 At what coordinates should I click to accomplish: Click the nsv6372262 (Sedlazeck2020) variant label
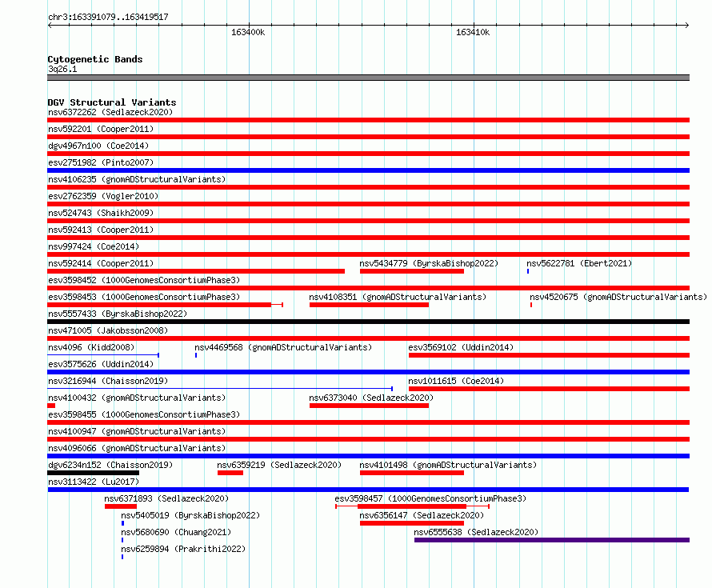coord(110,112)
